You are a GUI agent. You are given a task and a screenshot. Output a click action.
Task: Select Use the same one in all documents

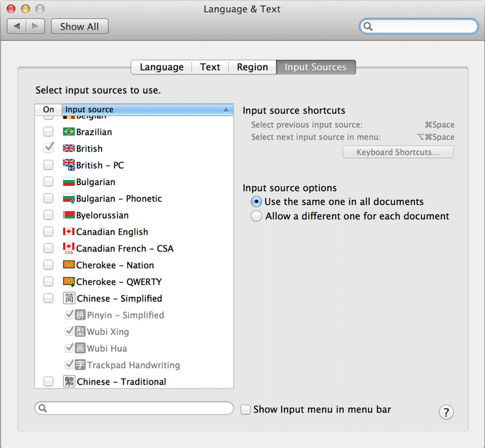coord(256,202)
